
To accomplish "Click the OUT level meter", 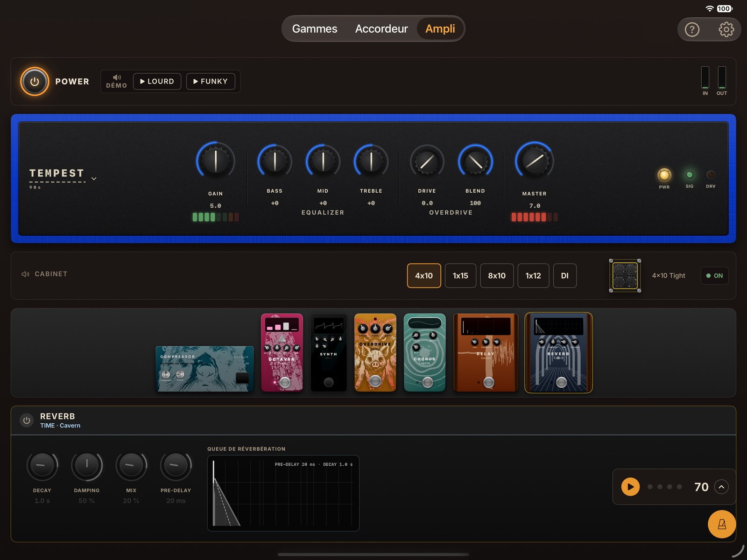I will 722,77.
